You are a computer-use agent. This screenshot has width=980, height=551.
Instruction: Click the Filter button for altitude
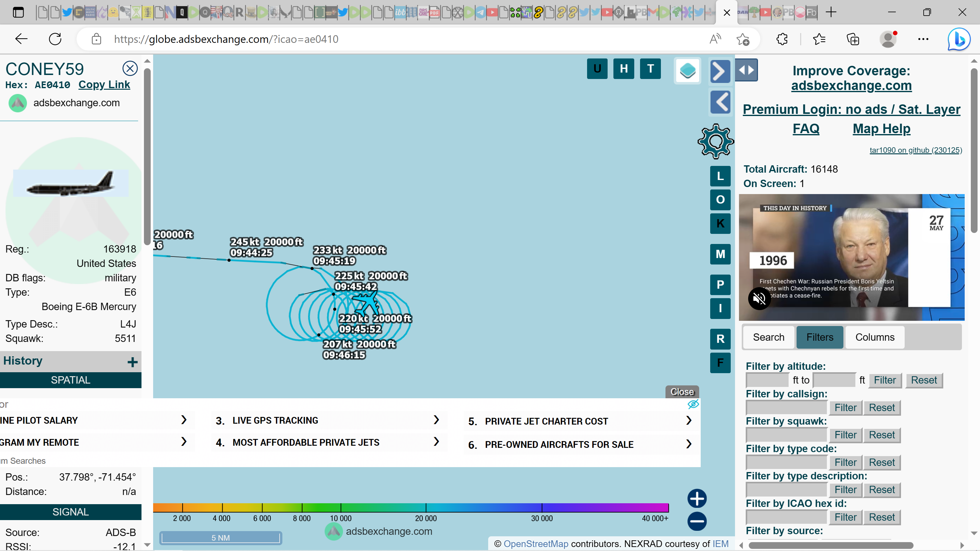click(885, 380)
